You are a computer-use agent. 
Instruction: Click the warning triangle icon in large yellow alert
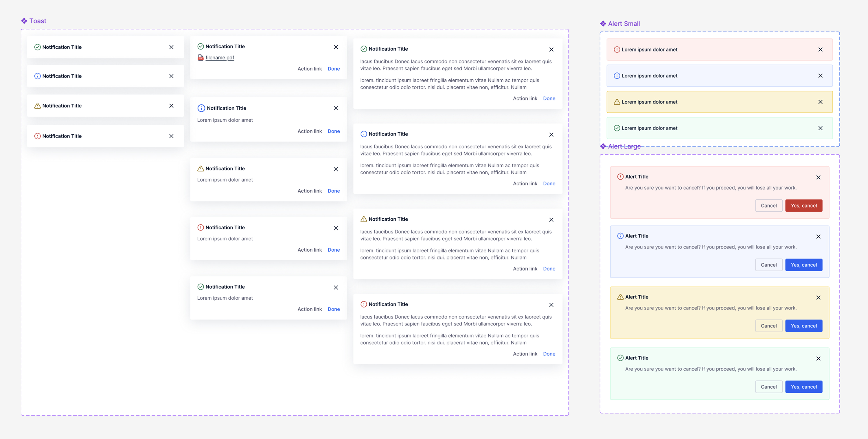pyautogui.click(x=620, y=297)
